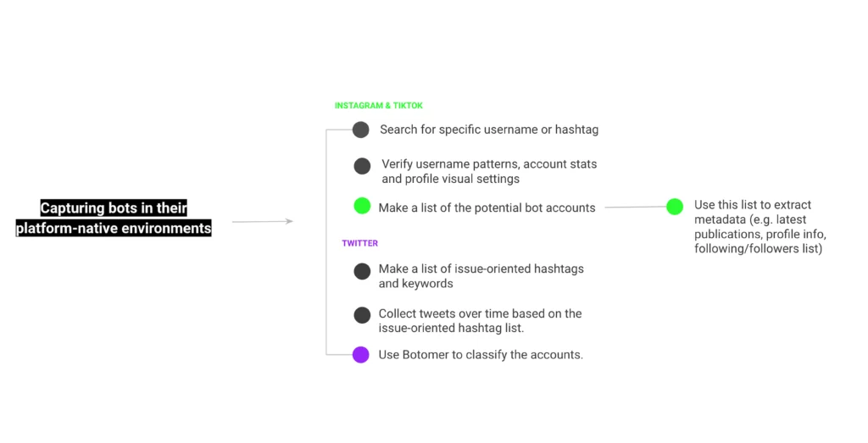
Task: Click 'Verify username patterns, account stats' text
Action: (489, 164)
